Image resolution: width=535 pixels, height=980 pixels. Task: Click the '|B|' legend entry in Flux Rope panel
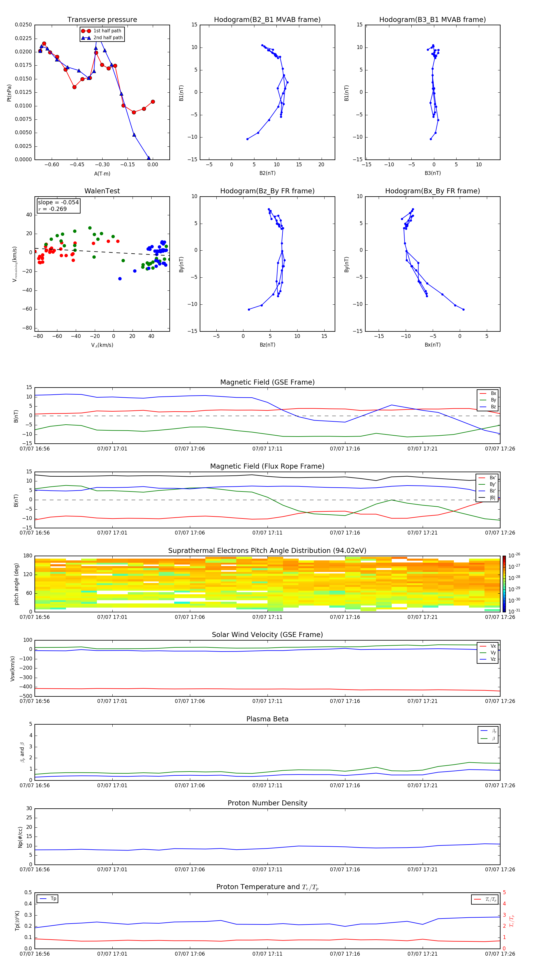(x=487, y=498)
